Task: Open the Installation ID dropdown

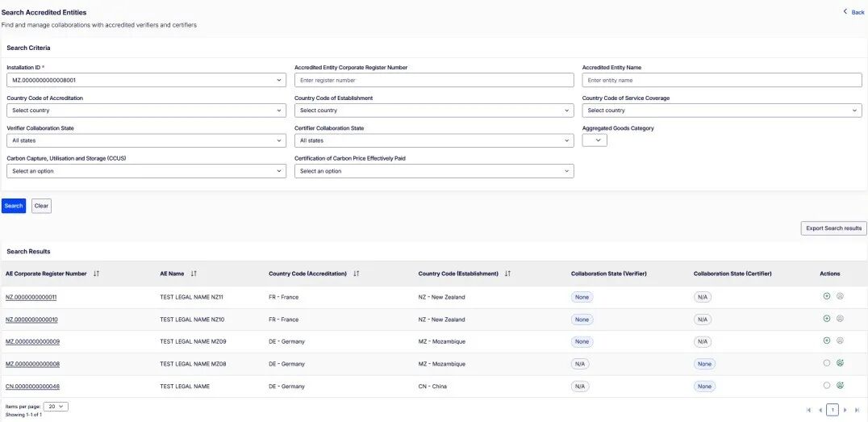Action: 146,81
